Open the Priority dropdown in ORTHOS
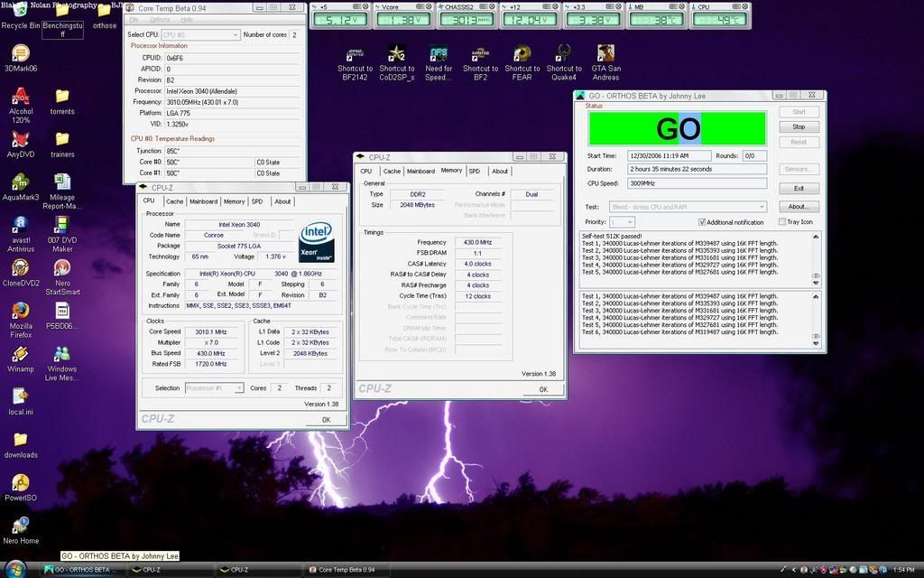924x578 pixels. pyautogui.click(x=622, y=222)
